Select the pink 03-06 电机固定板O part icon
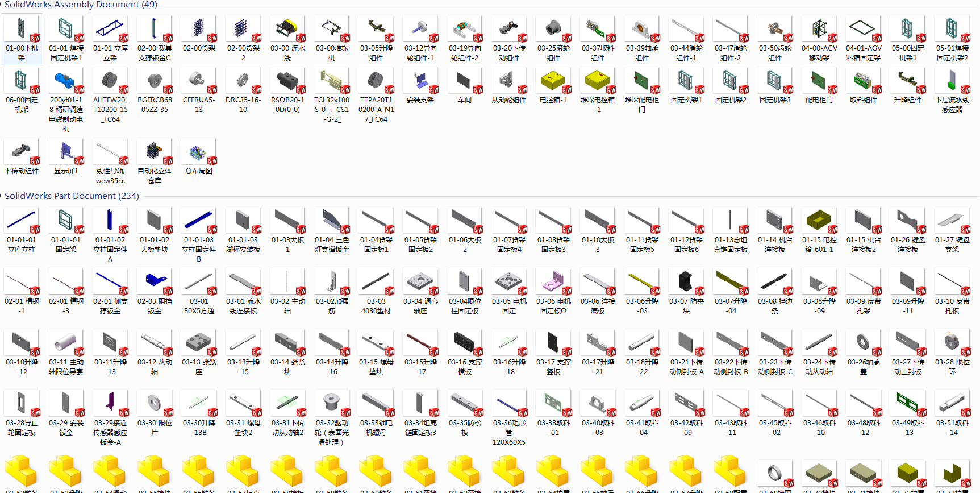Screen dimensions: 980x493 (x=553, y=281)
